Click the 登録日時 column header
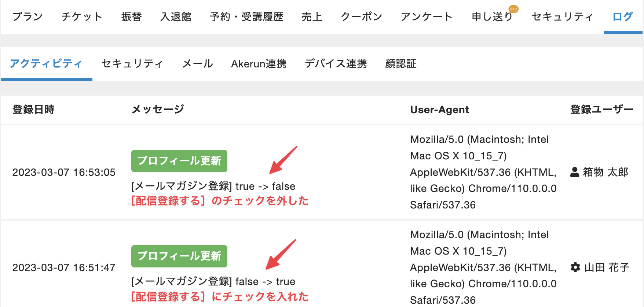 [x=33, y=110]
